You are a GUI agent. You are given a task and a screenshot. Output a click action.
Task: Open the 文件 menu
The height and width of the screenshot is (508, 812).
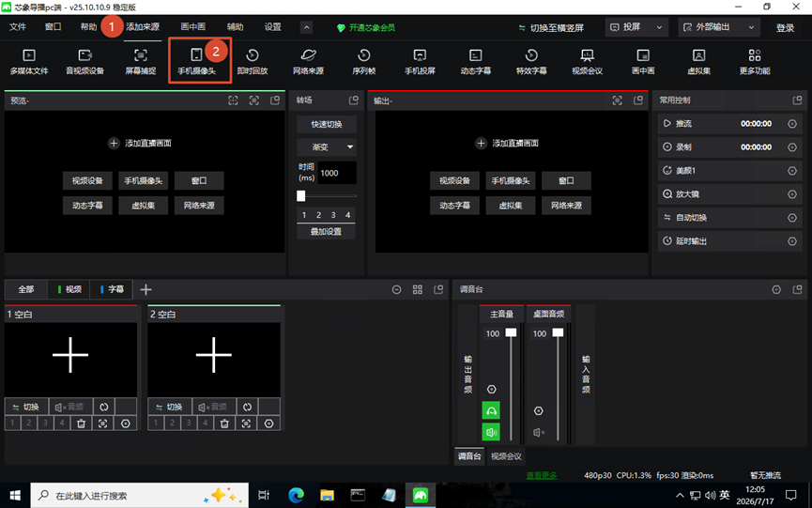(x=18, y=27)
